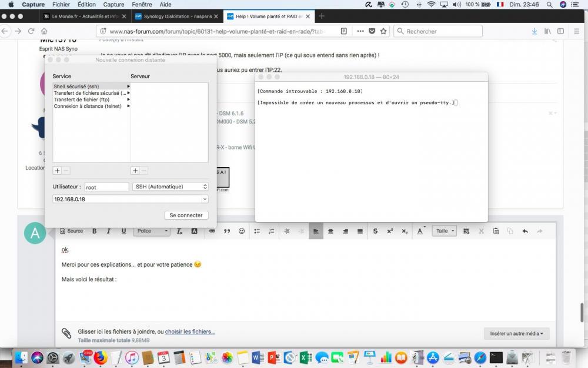The width and height of the screenshot is (588, 368).
Task: Open a new Firefox tab with plus
Action: 322,16
